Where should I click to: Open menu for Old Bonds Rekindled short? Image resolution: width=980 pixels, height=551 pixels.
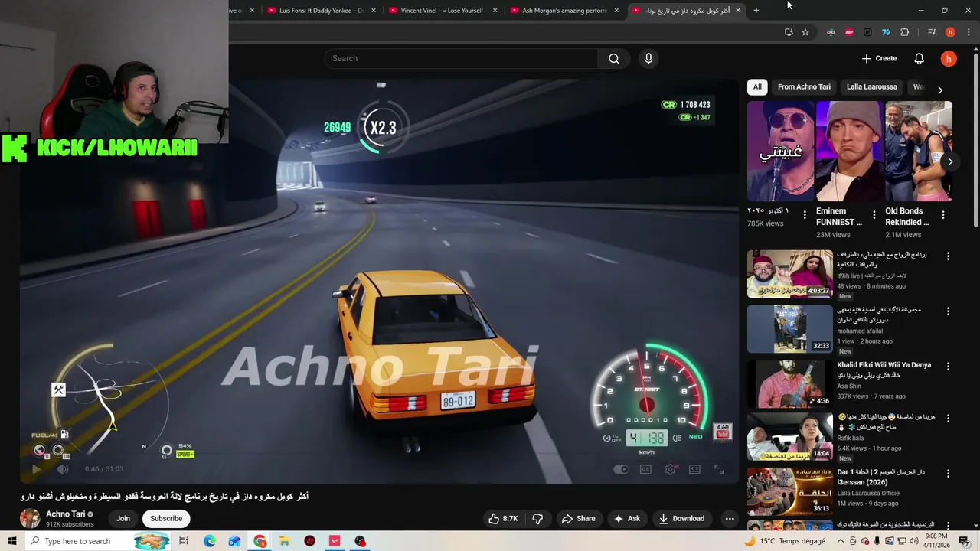[943, 215]
